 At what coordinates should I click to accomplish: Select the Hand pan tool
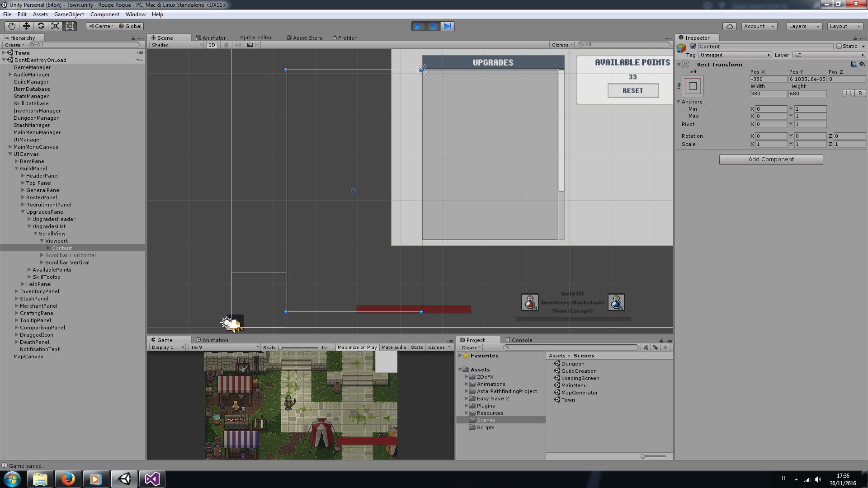point(11,26)
